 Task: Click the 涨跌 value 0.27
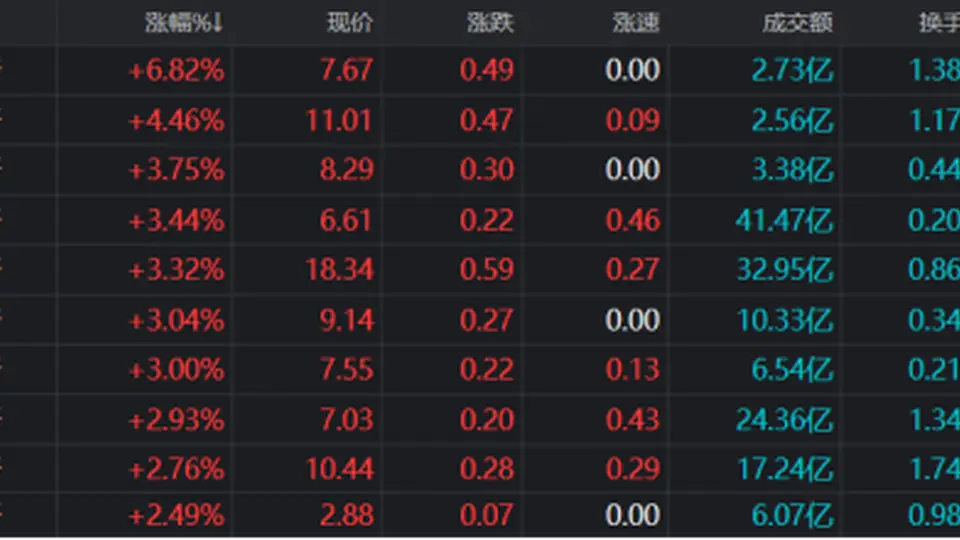(x=487, y=320)
